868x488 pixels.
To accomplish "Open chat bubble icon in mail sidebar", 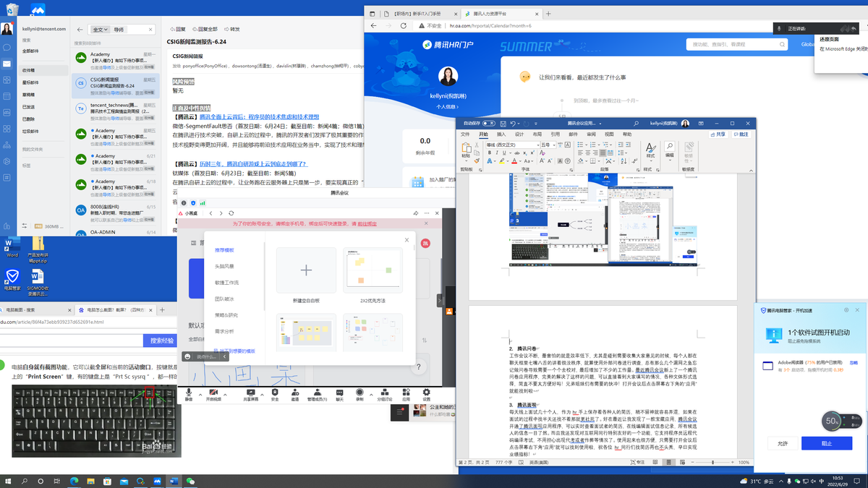I will (7, 47).
